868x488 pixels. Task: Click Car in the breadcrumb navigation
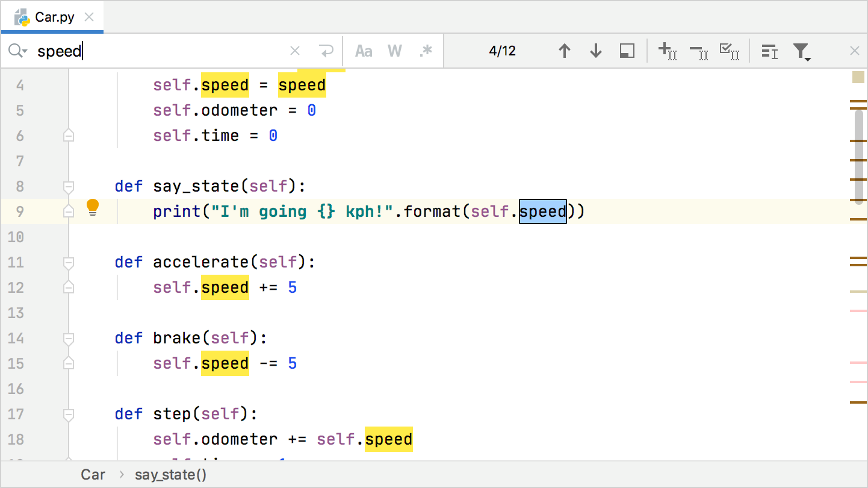pyautogui.click(x=93, y=475)
